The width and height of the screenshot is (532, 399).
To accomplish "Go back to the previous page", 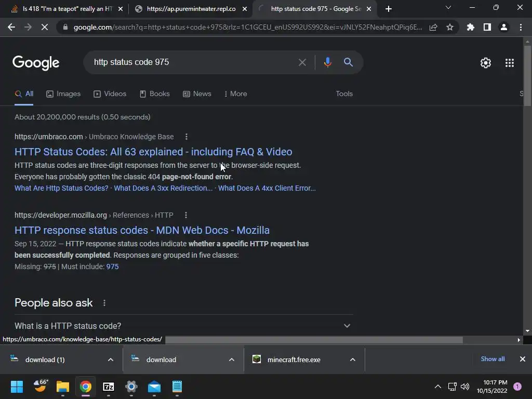I will (x=11, y=27).
